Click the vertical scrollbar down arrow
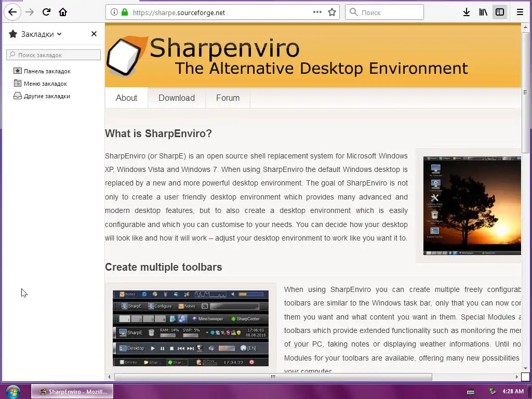 (526, 368)
